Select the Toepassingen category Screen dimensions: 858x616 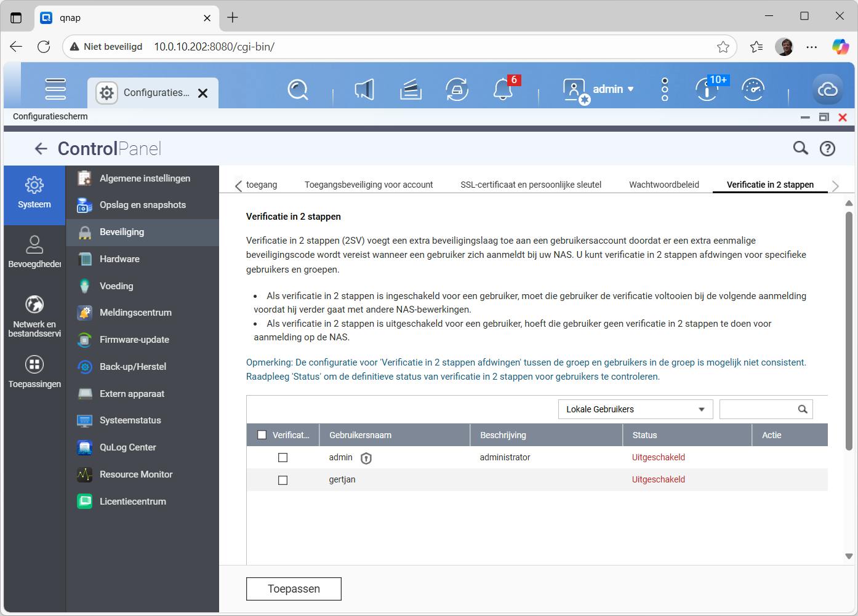[34, 372]
